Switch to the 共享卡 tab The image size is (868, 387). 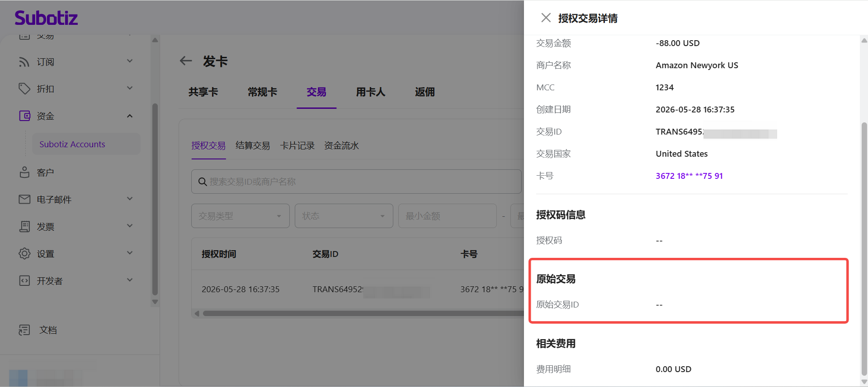pyautogui.click(x=203, y=92)
